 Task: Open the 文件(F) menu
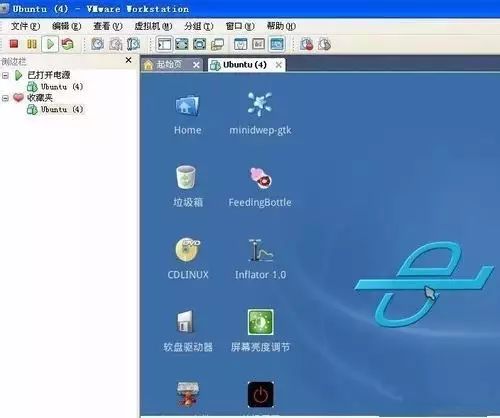25,26
